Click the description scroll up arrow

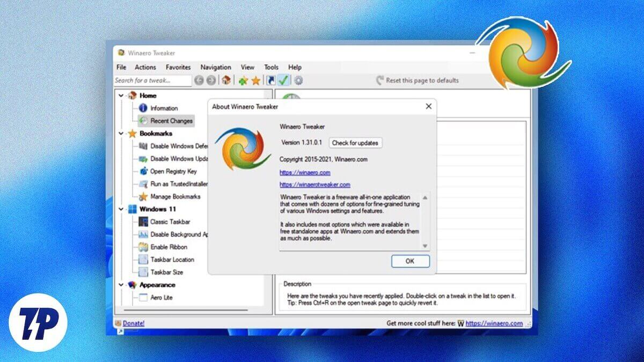425,197
